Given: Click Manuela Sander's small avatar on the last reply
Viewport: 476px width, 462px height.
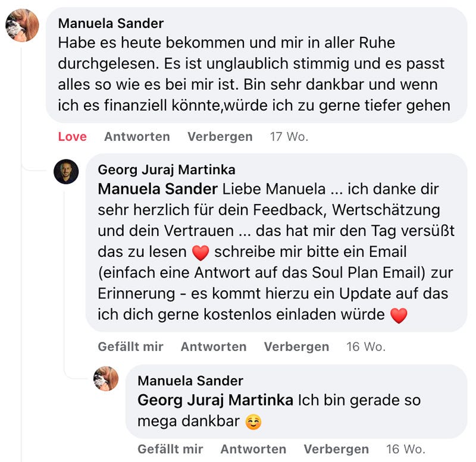Looking at the screenshot, I should coord(106,378).
